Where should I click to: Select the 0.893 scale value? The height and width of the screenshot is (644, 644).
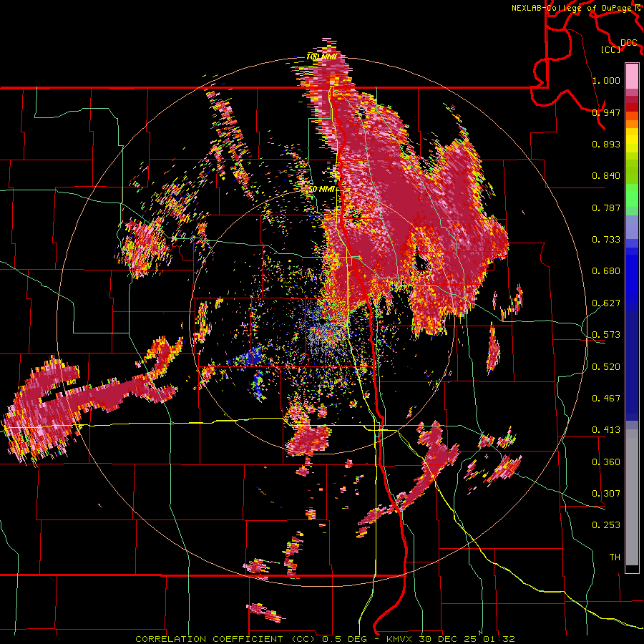(x=606, y=144)
